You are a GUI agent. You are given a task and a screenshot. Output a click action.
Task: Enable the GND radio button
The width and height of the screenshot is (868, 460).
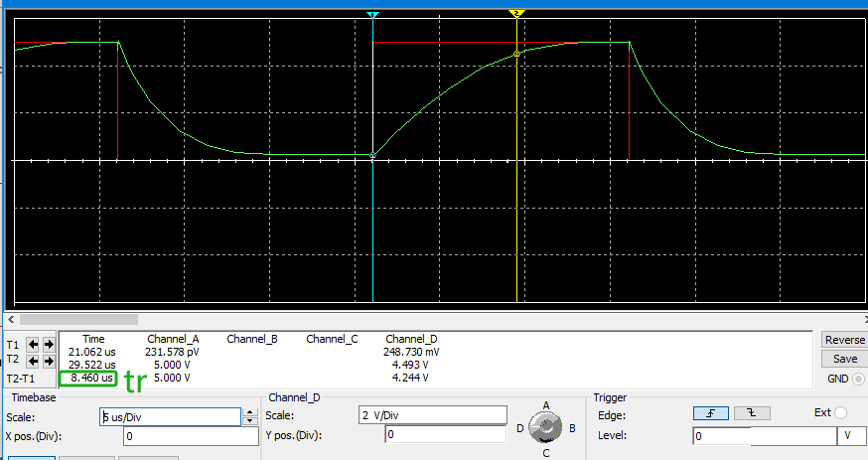[x=858, y=379]
